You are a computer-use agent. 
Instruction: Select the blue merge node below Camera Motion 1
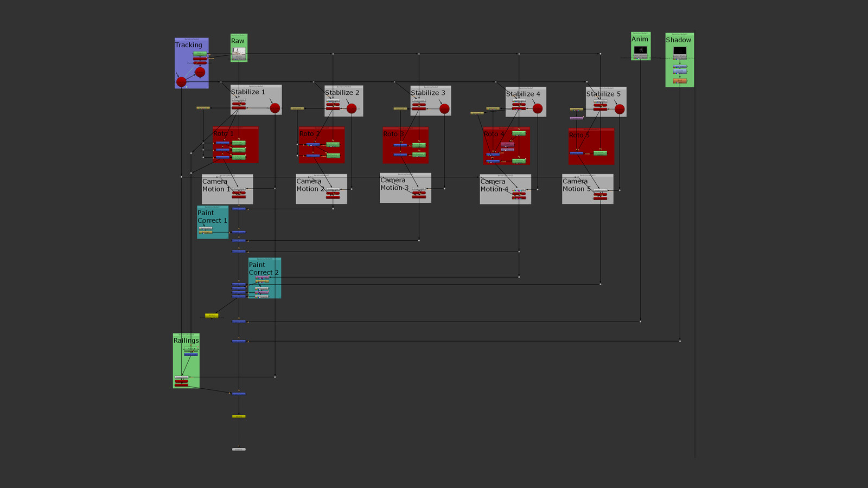[239, 209]
